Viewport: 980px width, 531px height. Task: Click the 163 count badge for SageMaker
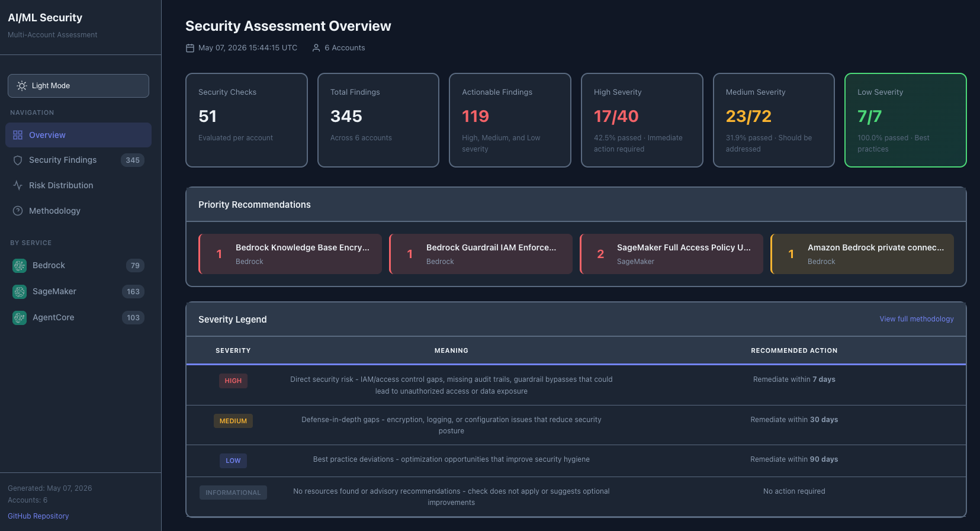coord(133,292)
